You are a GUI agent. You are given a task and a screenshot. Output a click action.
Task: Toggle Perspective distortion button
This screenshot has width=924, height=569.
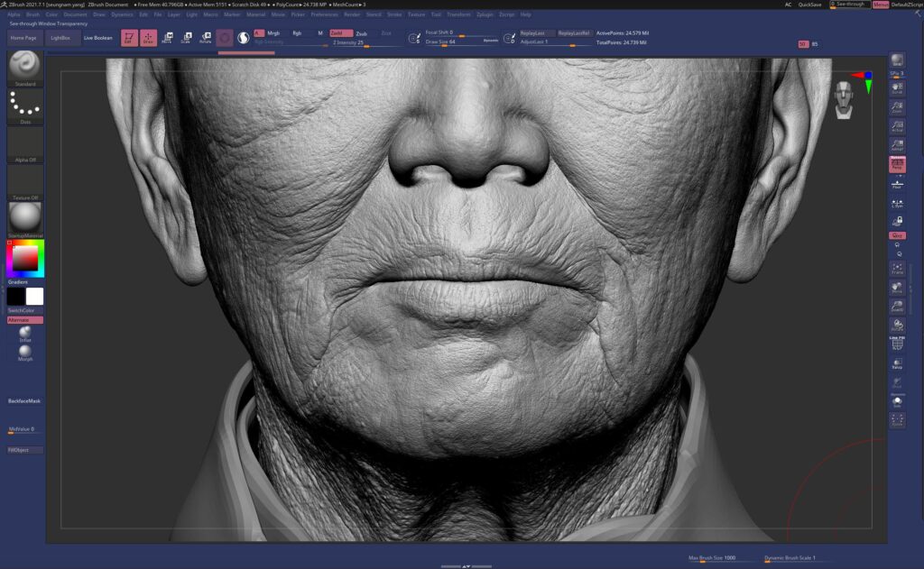(898, 164)
